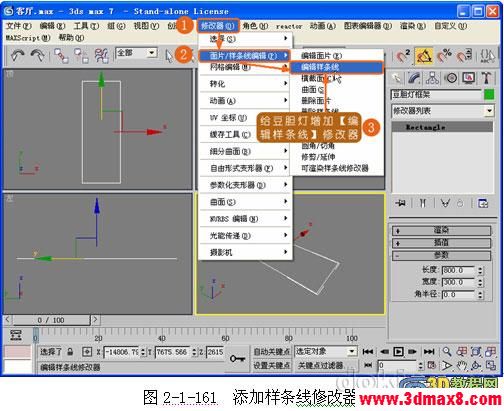Select the Unlink Selection tool
This screenshot has width=504, height=411.
[x=81, y=55]
